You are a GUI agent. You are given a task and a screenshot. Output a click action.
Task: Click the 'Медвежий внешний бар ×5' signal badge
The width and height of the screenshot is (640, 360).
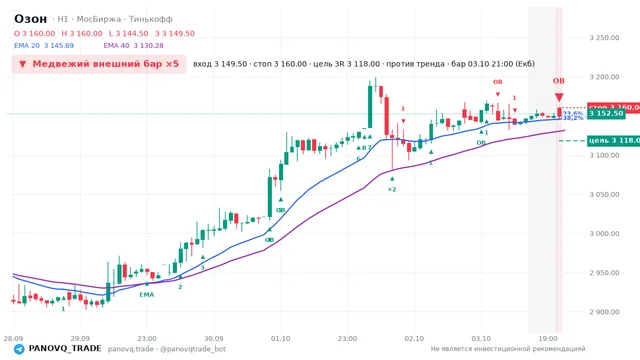(99, 64)
